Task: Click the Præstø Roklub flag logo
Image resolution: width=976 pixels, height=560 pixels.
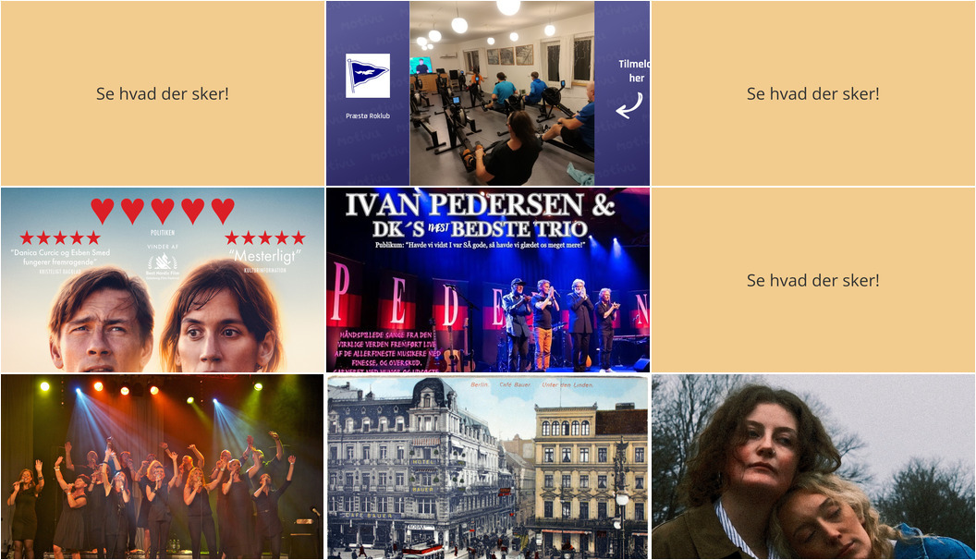Action: 368,75
